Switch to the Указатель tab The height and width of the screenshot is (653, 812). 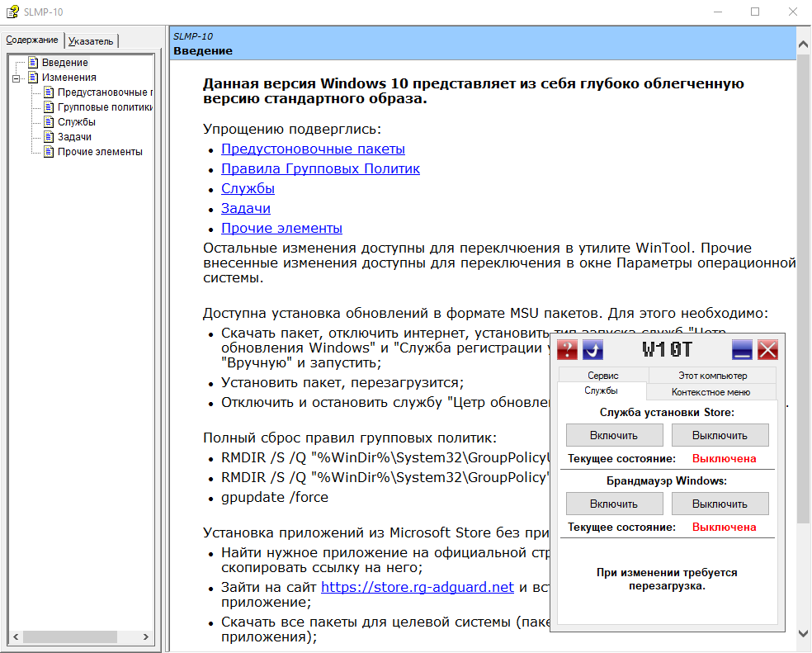[91, 41]
